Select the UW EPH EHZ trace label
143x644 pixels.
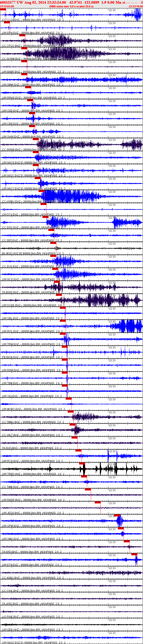[32, 33]
